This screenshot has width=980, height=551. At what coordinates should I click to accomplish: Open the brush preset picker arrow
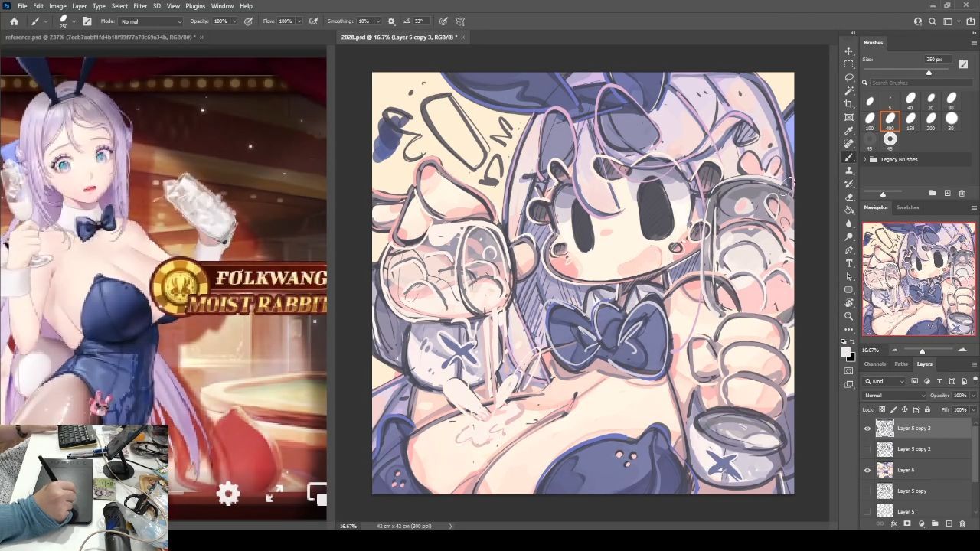pyautogui.click(x=73, y=21)
